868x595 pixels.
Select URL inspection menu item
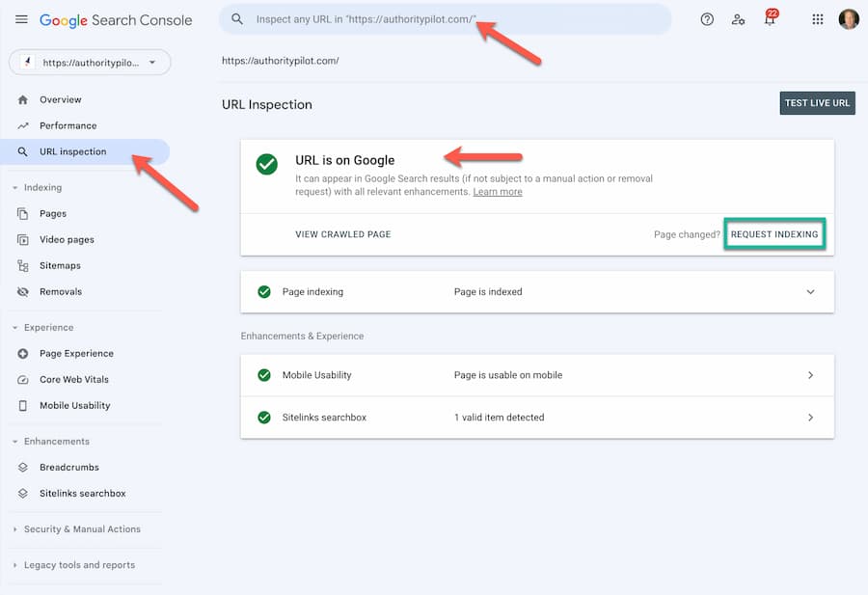[85, 151]
